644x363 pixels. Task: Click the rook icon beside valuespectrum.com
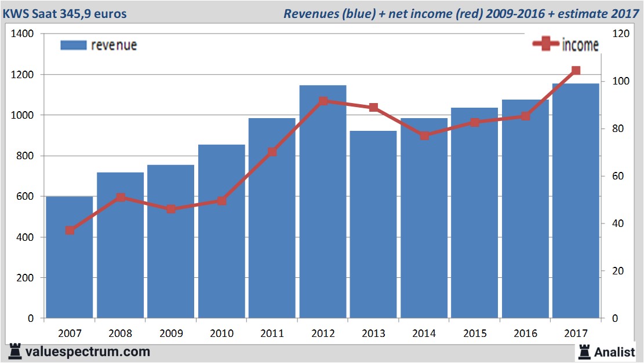click(16, 351)
